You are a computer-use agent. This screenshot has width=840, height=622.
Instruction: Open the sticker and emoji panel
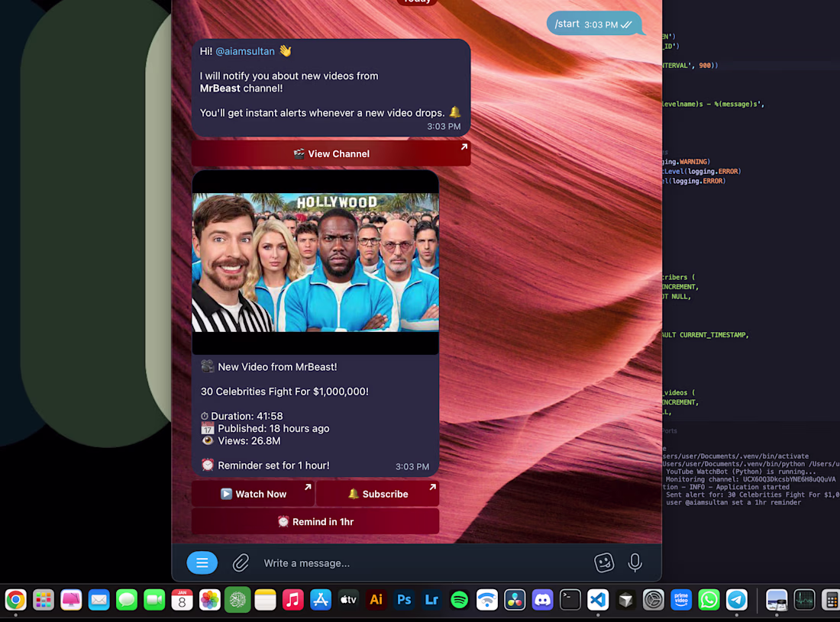point(604,562)
